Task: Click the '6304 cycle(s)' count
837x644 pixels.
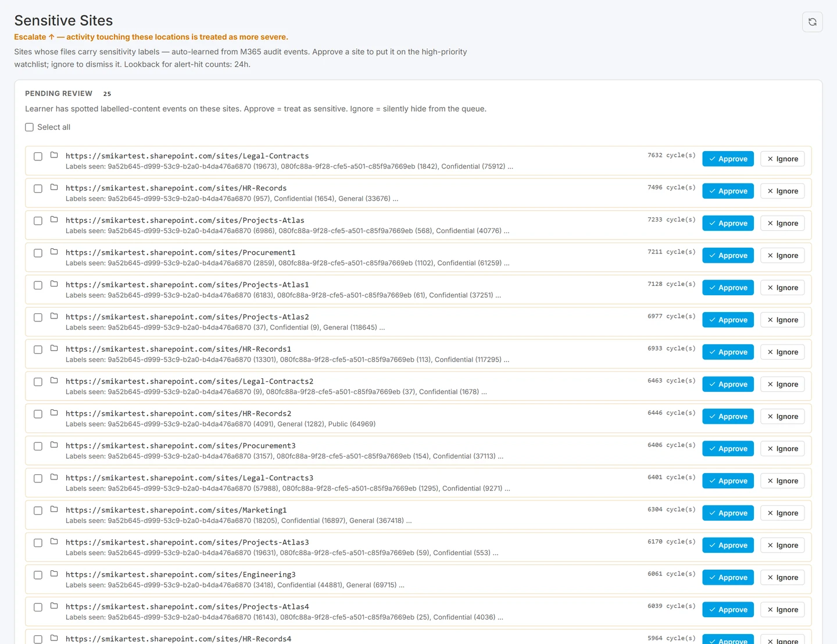Action: (671, 509)
